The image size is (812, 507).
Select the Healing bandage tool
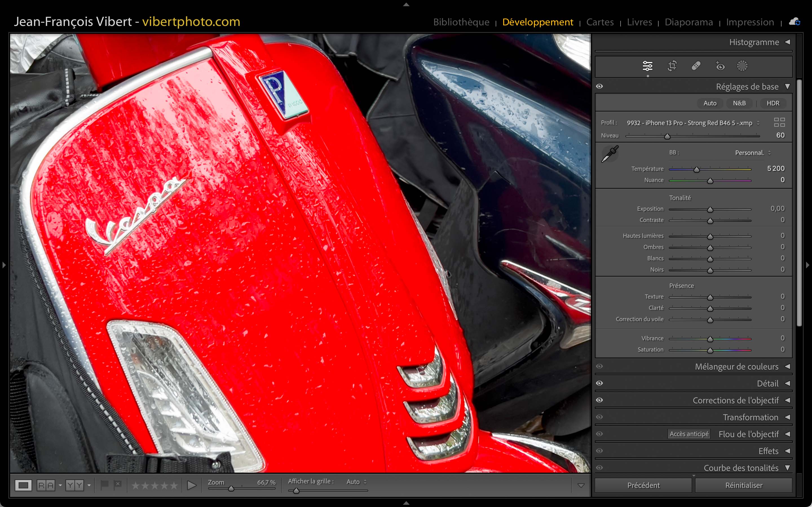coord(696,66)
